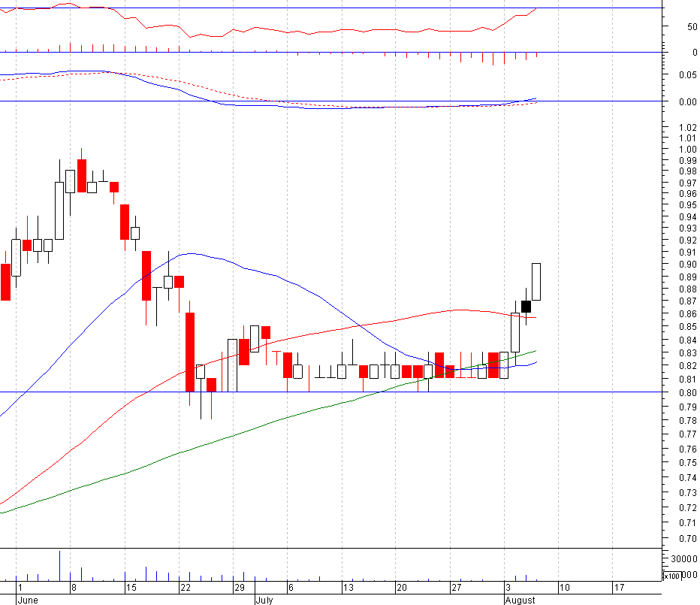Click date label 20 on time axis
Viewport: 700px width, 605px height.
coord(402,587)
